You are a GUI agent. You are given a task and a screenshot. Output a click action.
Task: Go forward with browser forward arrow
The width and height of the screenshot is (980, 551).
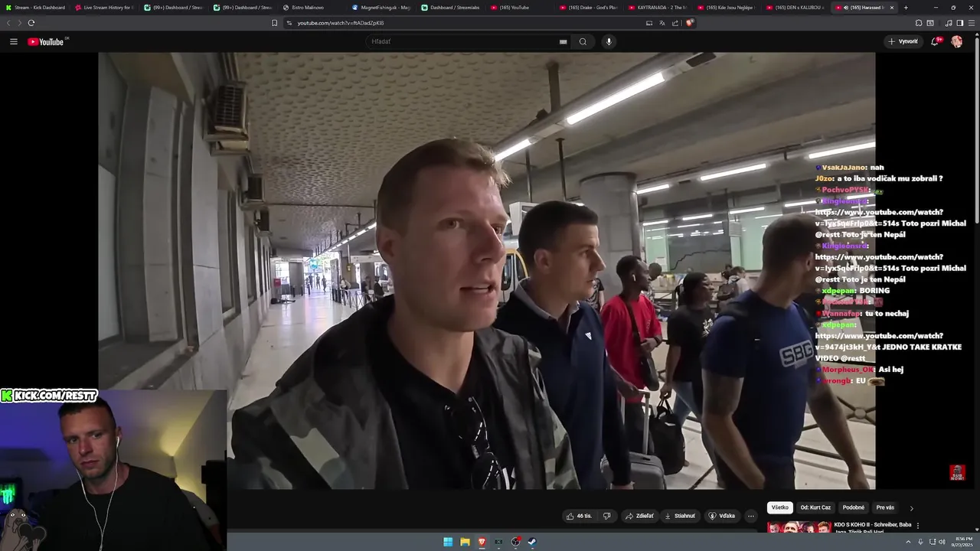point(19,23)
